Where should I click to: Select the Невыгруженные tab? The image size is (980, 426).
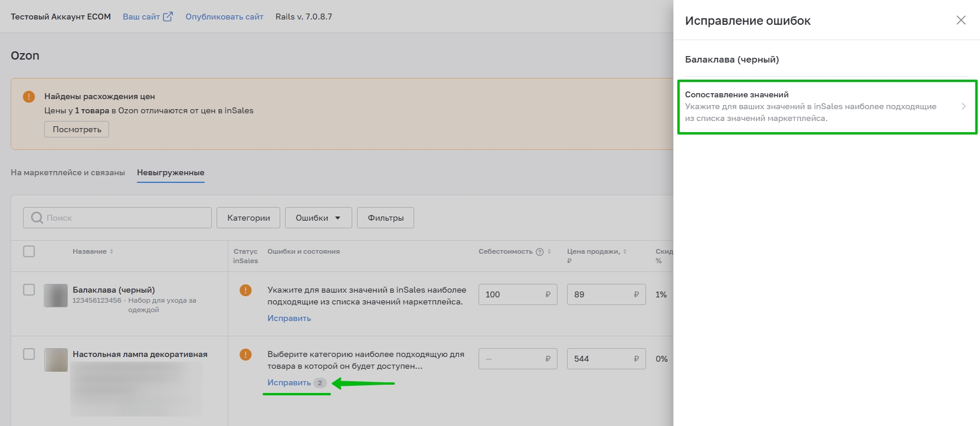171,172
